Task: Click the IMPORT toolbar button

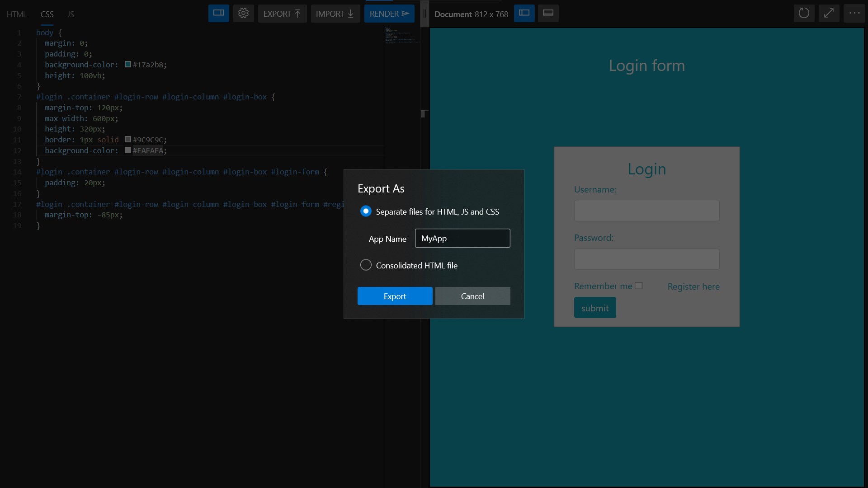Action: pos(335,14)
